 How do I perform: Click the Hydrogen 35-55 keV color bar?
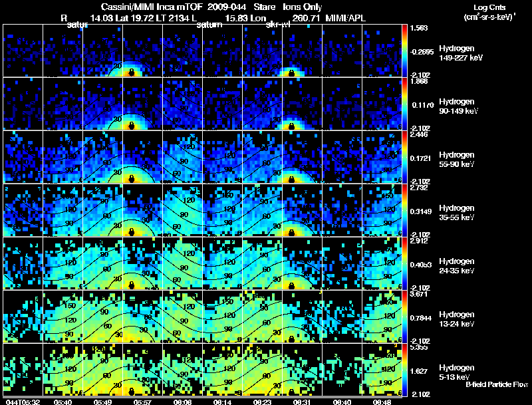404,210
